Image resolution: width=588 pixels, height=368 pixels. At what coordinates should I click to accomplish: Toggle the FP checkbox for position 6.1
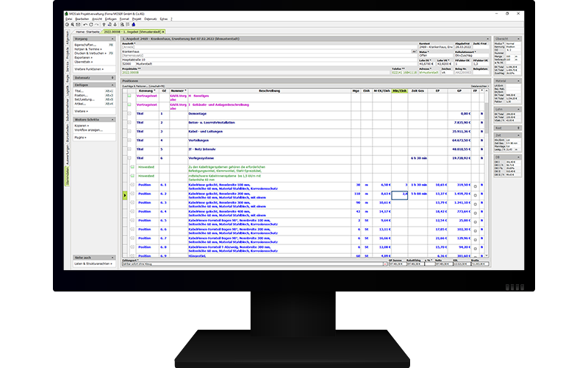(475, 186)
